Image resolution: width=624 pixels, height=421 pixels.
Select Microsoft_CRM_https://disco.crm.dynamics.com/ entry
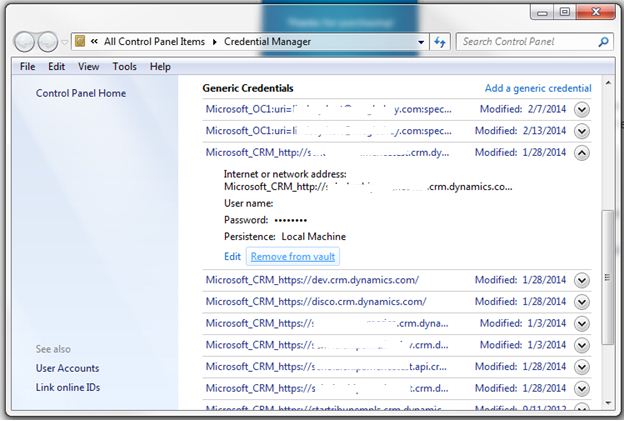tap(316, 302)
